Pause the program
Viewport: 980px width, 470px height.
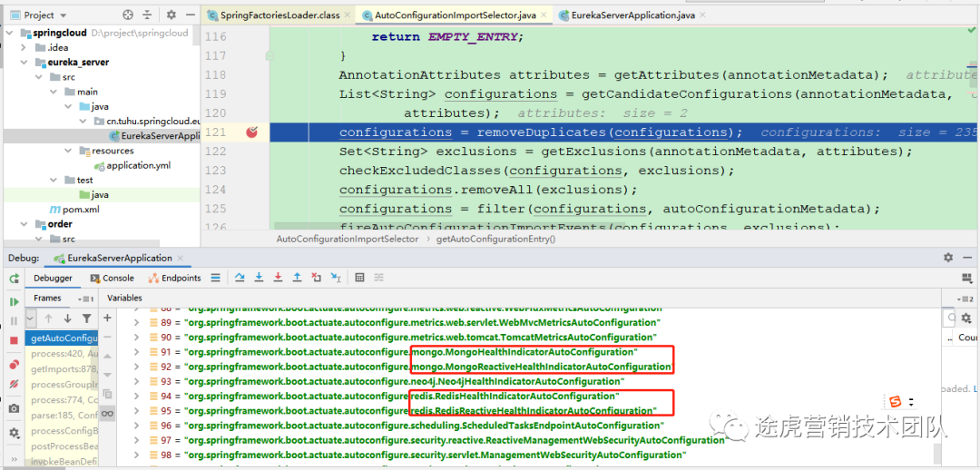(x=14, y=321)
